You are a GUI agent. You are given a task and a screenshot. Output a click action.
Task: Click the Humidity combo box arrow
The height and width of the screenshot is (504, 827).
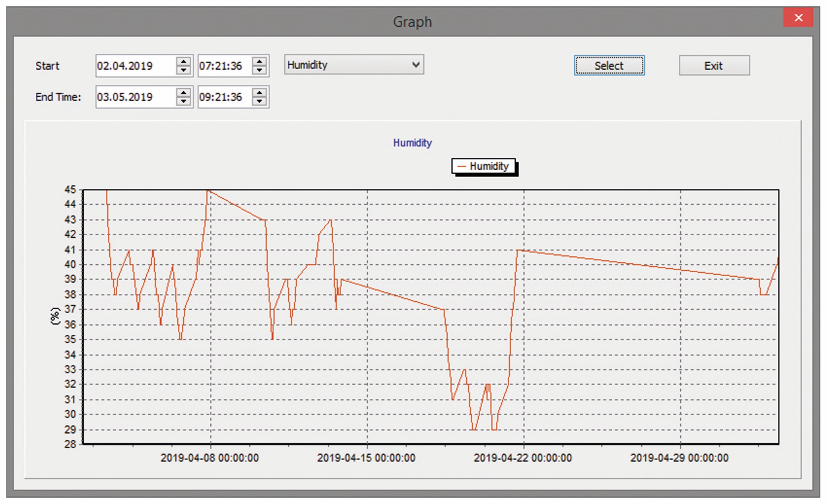coord(416,65)
